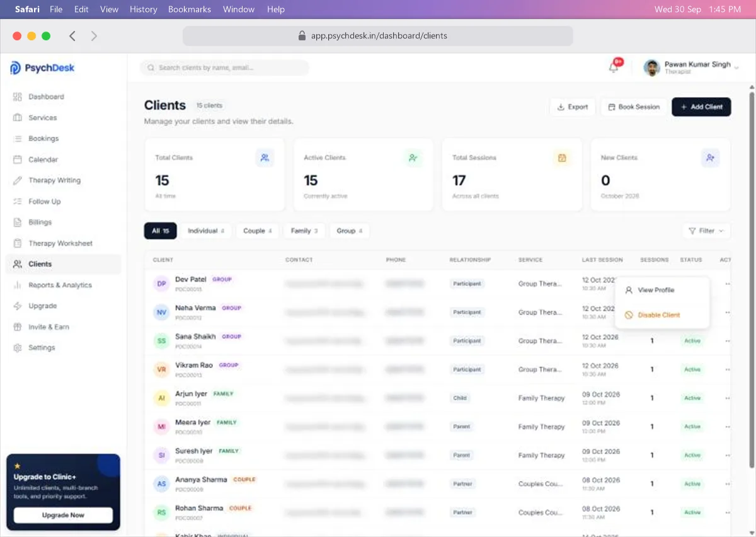Click the Last Session column header
This screenshot has width=756, height=537.
(x=602, y=260)
